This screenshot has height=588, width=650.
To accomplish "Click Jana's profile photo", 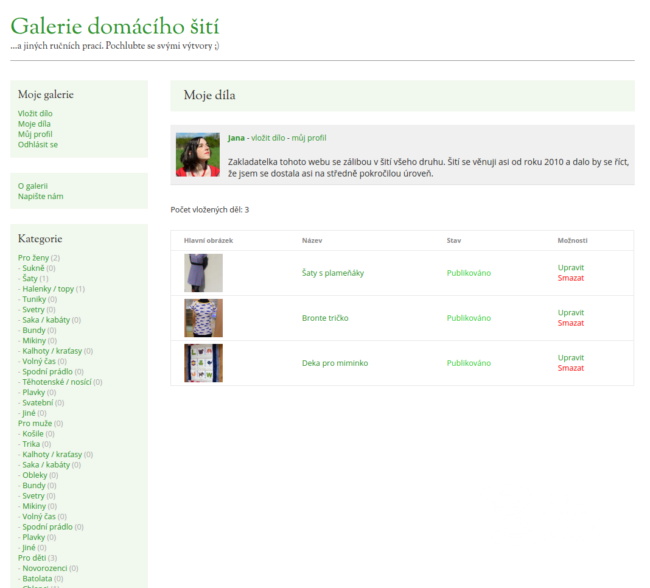I will [x=198, y=155].
